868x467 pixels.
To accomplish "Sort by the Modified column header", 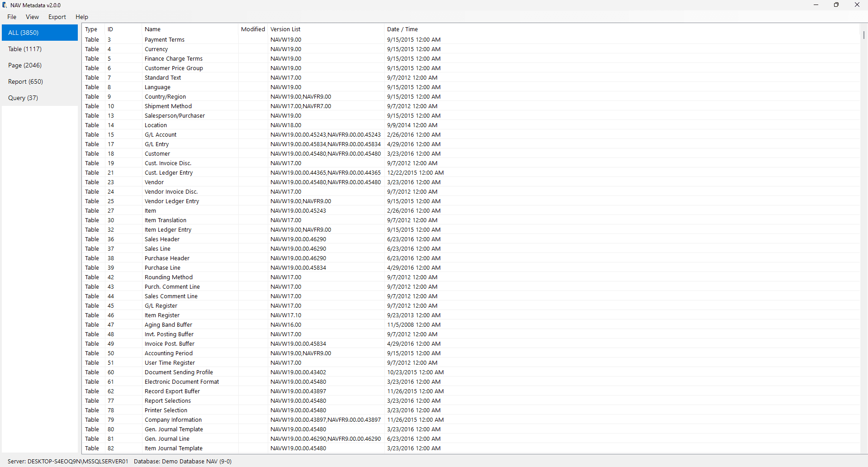I will click(253, 29).
